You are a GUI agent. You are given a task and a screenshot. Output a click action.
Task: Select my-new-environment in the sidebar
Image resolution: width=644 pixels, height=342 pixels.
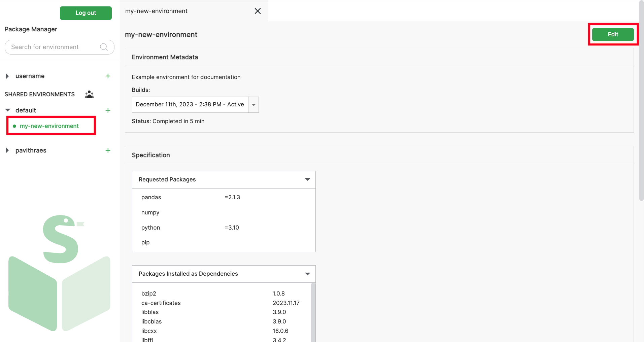[x=49, y=126]
